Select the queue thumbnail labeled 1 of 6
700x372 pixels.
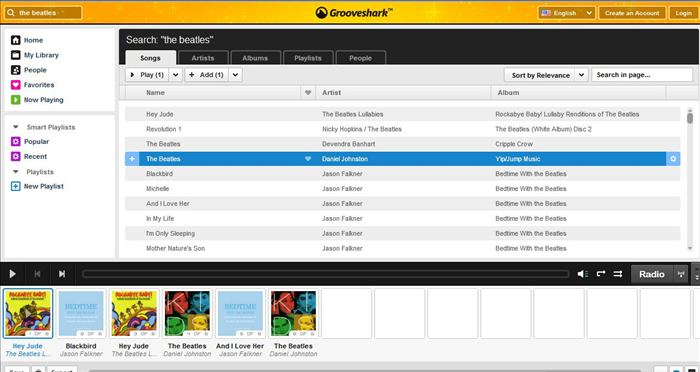coord(28,313)
